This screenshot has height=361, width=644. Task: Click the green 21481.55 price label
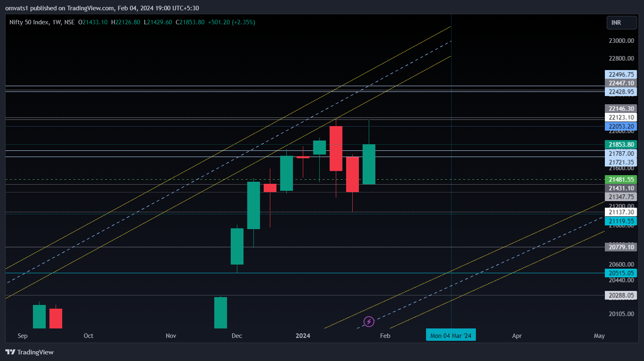(621, 180)
